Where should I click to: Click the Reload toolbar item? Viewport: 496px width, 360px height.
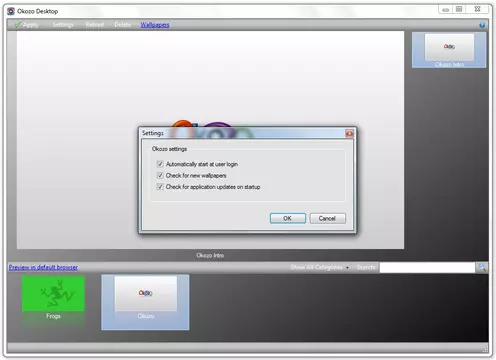tap(94, 25)
